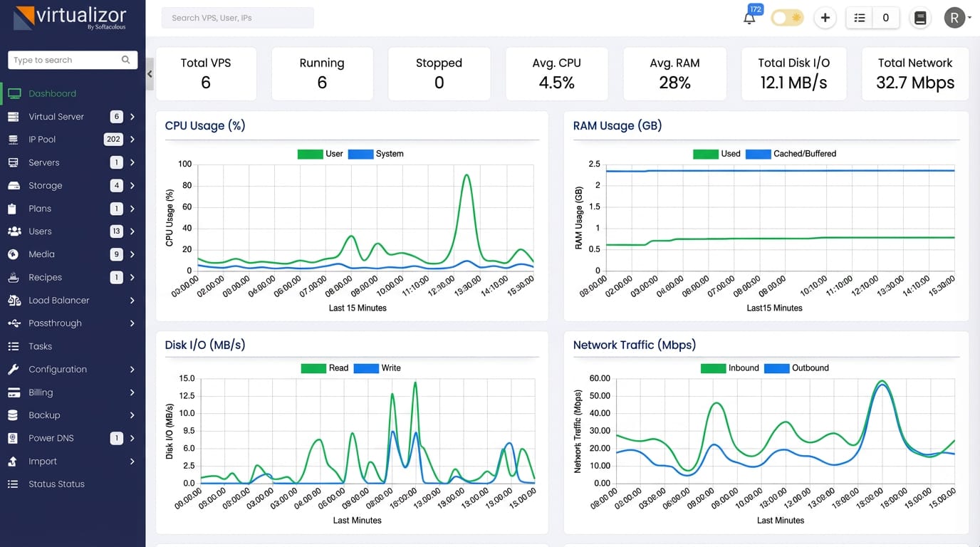Click the 202 badge beside IP Pool

pos(113,140)
